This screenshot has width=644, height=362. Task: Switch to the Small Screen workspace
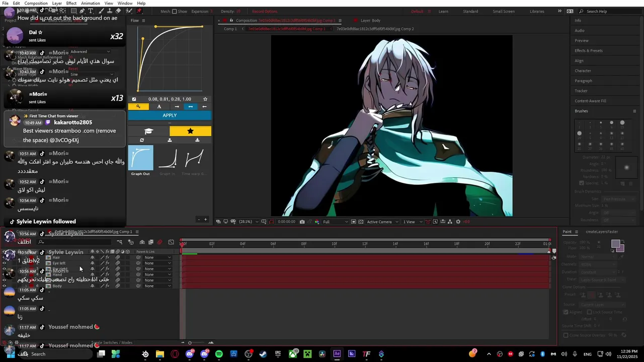(504, 11)
